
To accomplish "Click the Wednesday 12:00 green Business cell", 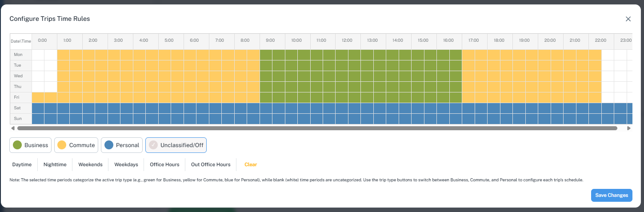I will (x=342, y=76).
